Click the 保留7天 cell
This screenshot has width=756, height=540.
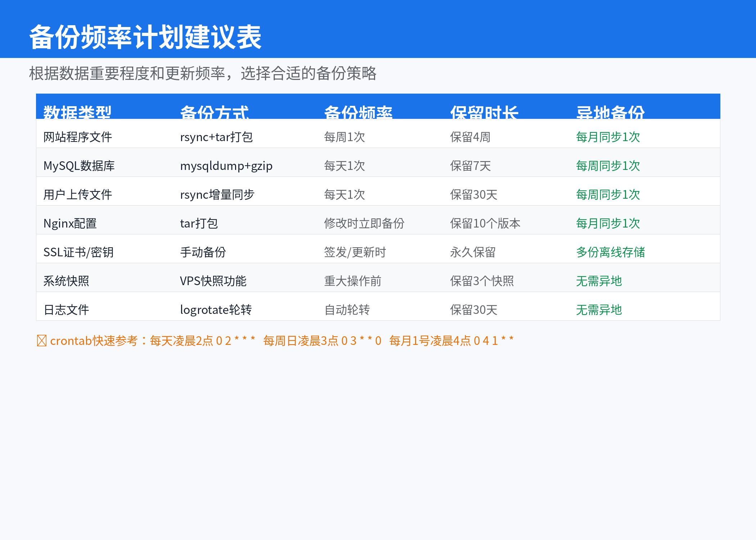click(470, 166)
